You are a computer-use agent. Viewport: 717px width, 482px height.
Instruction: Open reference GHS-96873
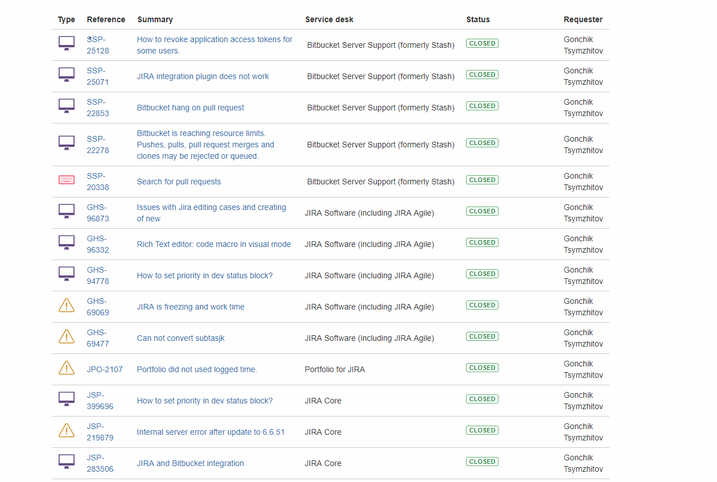(x=98, y=213)
